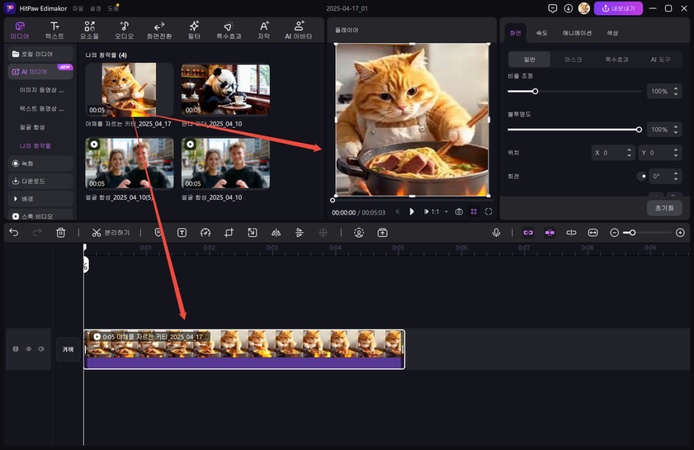Toggle the track visibility eye icon
Screen dimensions: 694x450
(x=28, y=349)
